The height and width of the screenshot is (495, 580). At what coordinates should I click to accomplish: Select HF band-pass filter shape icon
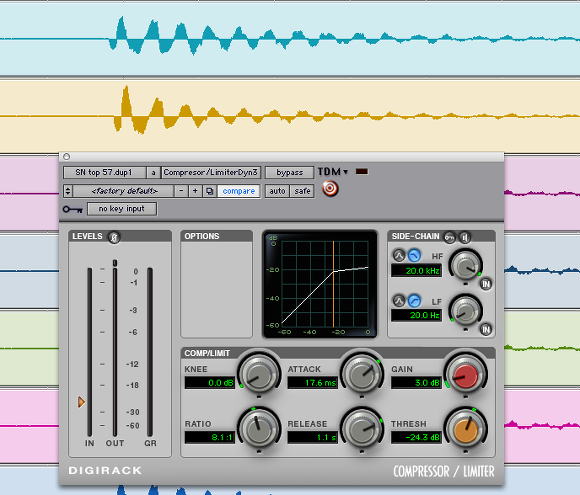tap(399, 255)
